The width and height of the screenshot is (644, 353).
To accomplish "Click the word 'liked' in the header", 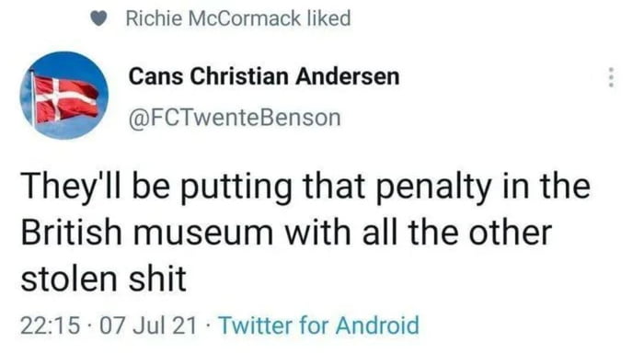I will 328,19.
